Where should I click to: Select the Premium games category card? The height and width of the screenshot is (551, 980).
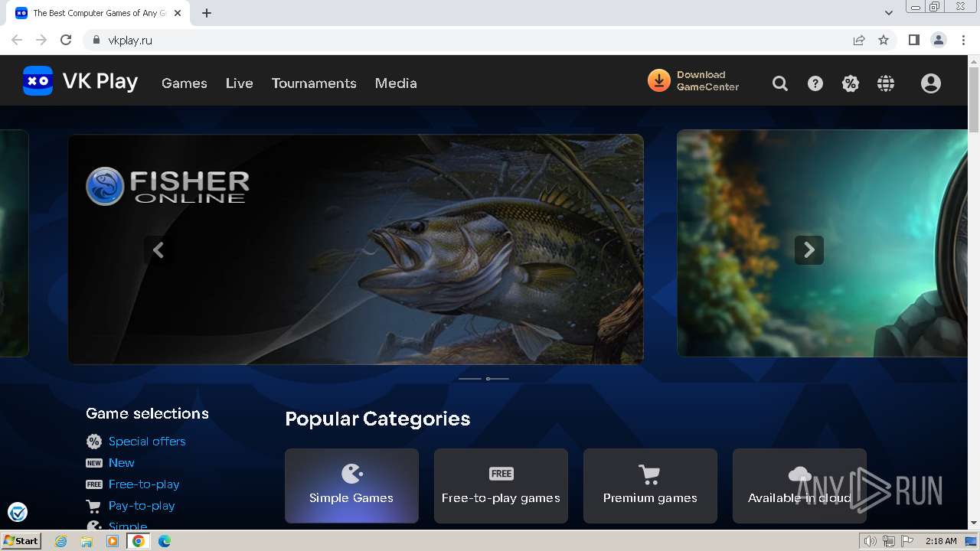(x=650, y=486)
